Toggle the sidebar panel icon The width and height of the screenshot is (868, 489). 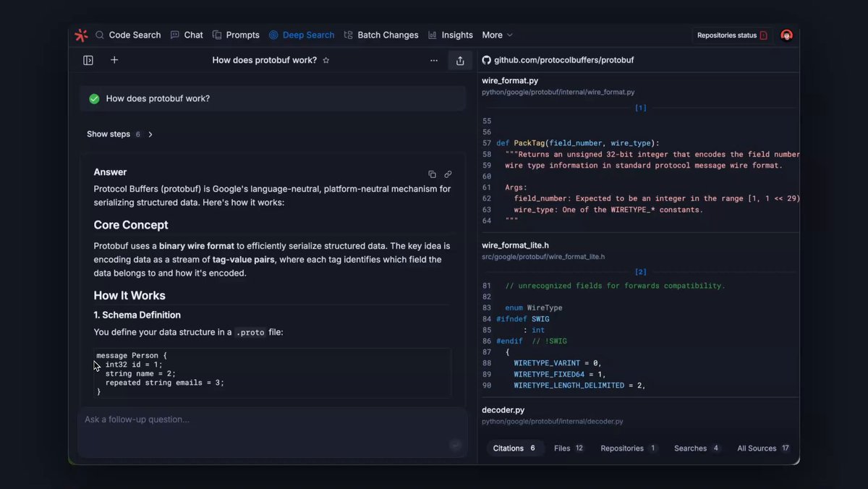pos(88,61)
